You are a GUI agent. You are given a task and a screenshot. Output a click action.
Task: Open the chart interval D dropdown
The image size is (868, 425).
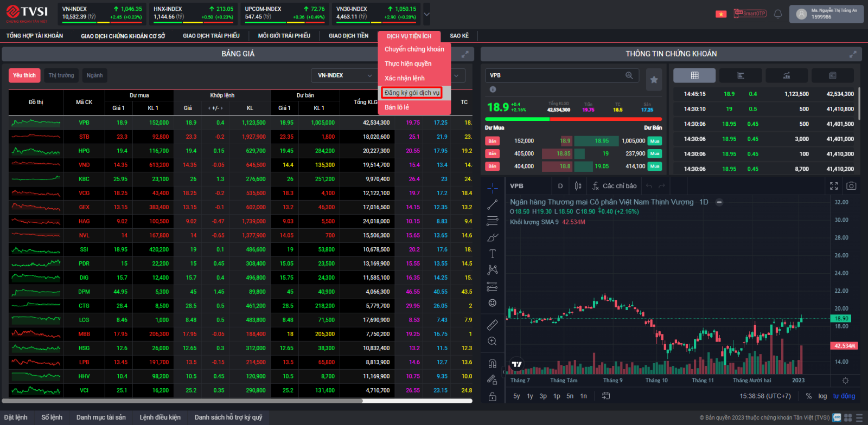(560, 186)
